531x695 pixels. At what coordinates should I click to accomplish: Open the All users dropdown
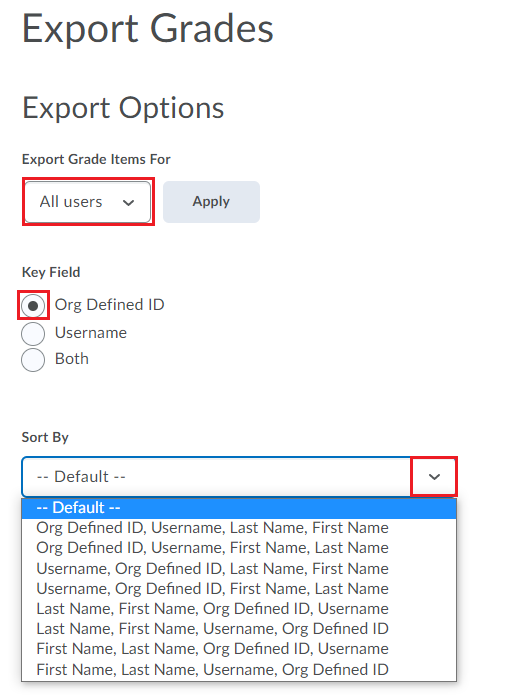[88, 202]
